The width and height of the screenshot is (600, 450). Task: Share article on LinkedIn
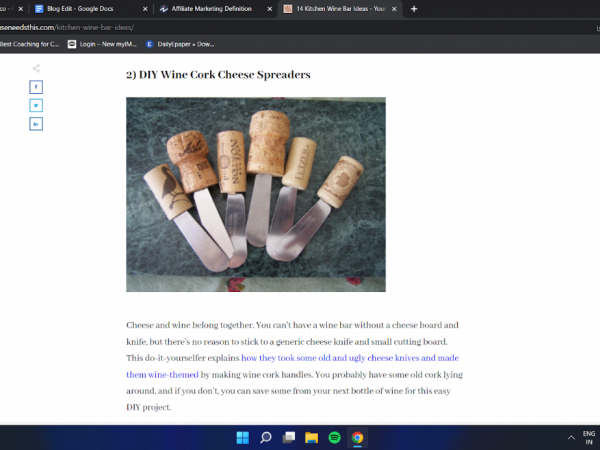pyautogui.click(x=36, y=123)
